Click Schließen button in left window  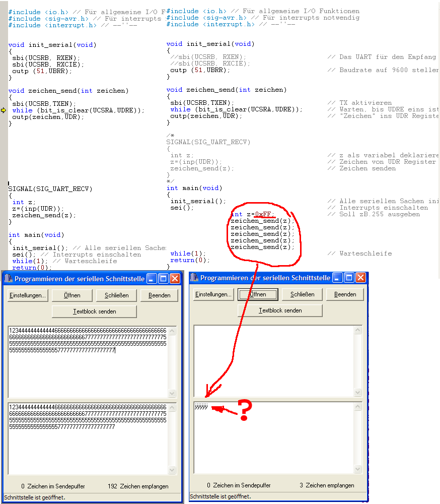point(117,295)
